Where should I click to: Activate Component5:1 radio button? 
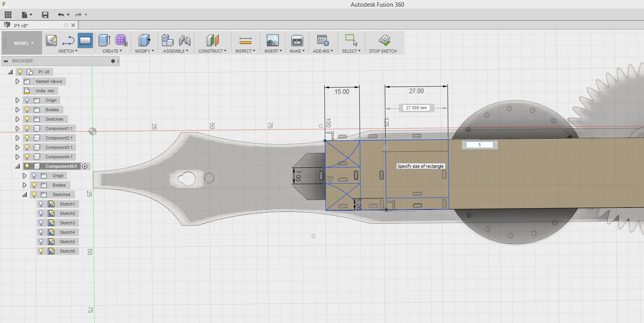[85, 167]
